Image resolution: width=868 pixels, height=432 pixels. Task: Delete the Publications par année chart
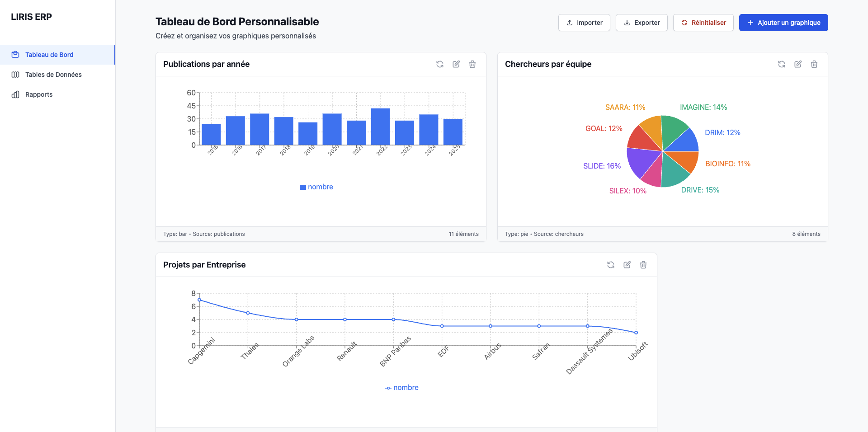[472, 64]
